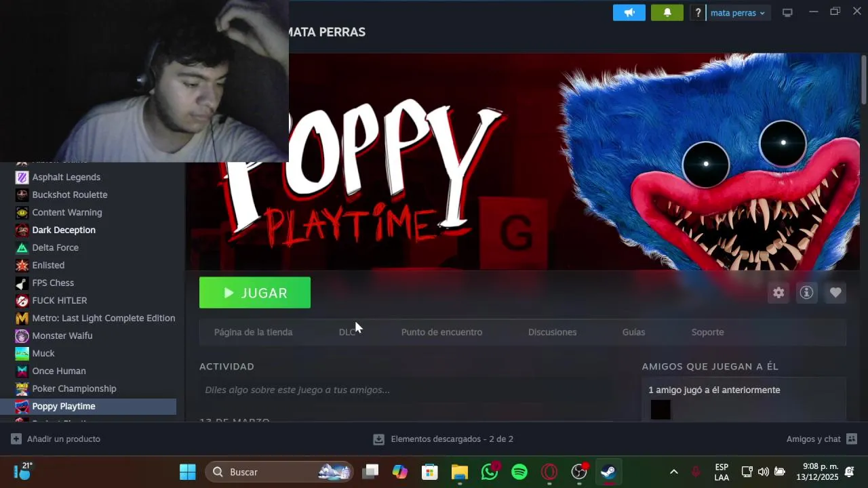Open the weather widget showing 21°
868x488 pixels.
23,471
